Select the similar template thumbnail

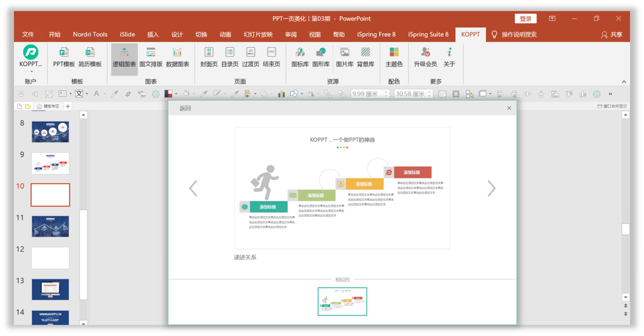pyautogui.click(x=342, y=301)
